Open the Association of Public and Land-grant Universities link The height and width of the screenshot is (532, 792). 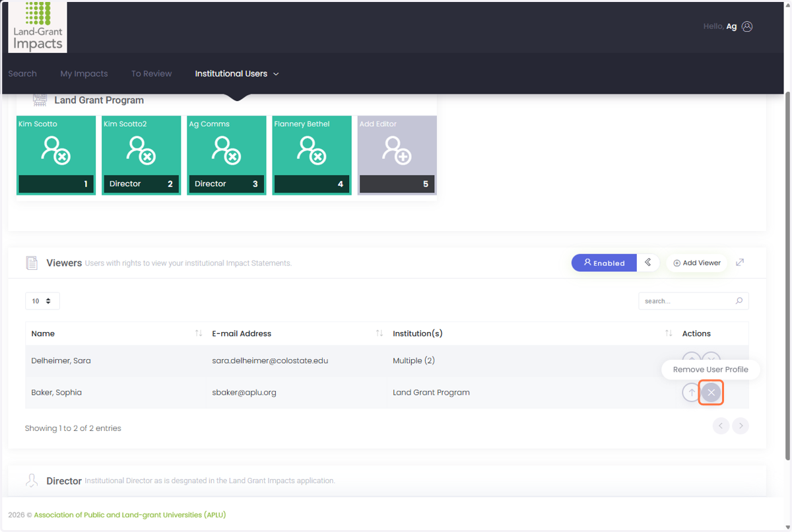coord(130,515)
